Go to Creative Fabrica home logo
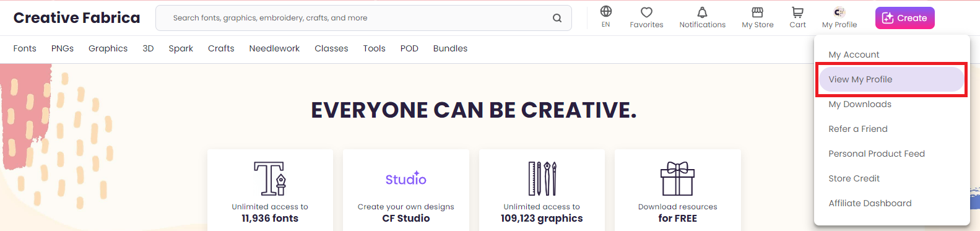Screen dimensions: 980x231 77,18
